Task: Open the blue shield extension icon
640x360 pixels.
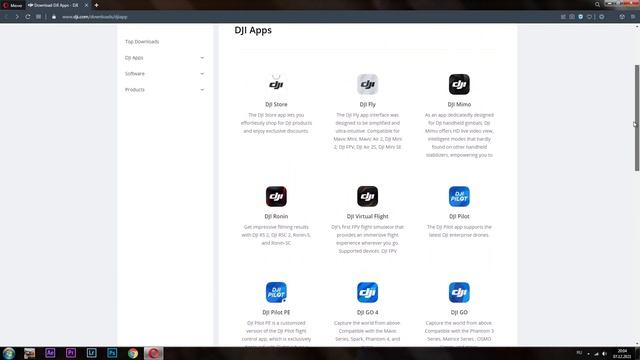Action: (x=580, y=17)
